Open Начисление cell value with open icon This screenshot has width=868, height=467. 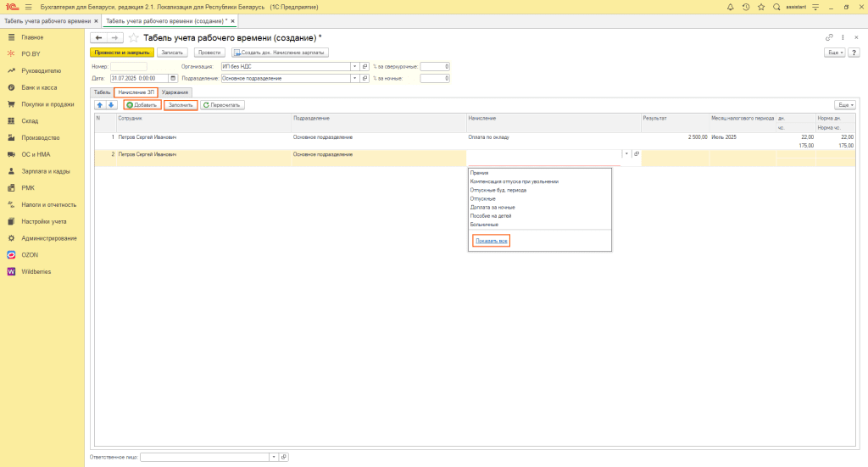coord(636,154)
